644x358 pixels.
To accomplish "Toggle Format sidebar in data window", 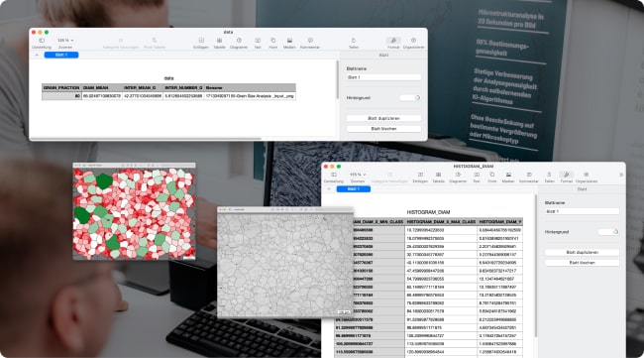I will coord(393,43).
